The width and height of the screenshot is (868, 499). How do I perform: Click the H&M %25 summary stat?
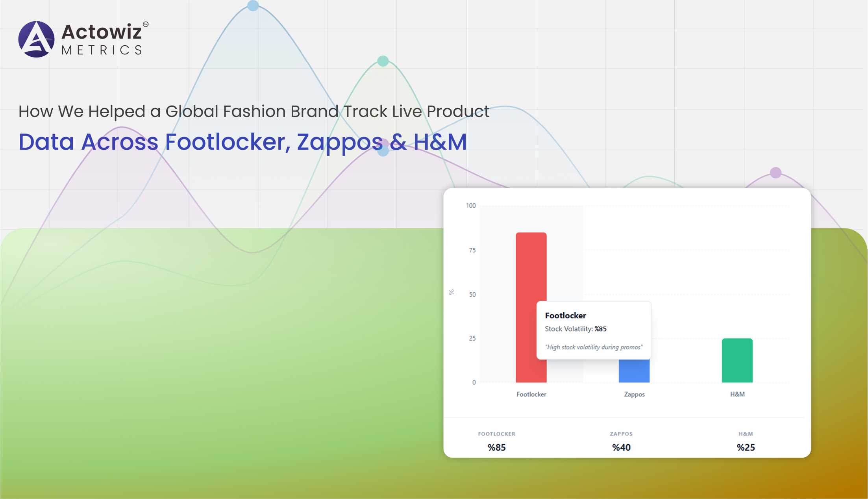point(746,447)
